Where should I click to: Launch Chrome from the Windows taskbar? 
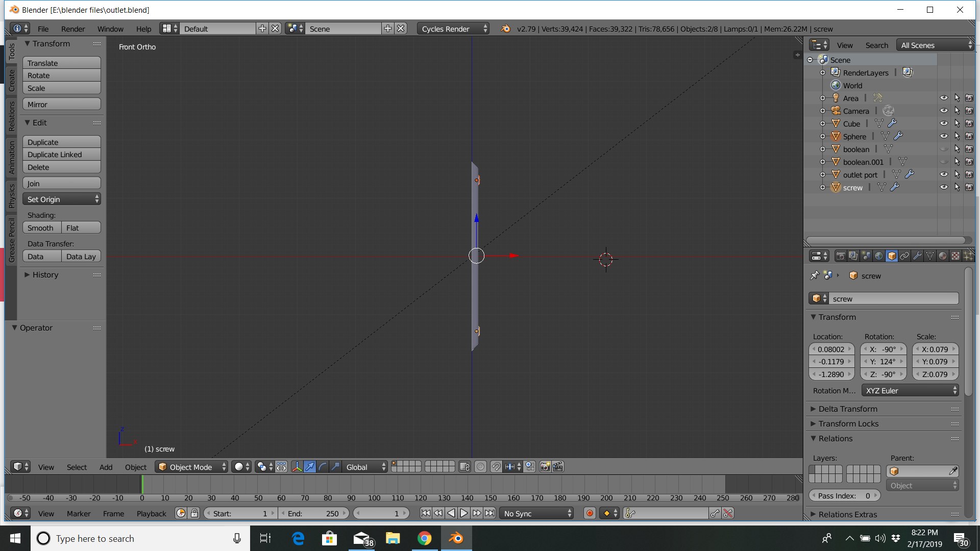(424, 538)
